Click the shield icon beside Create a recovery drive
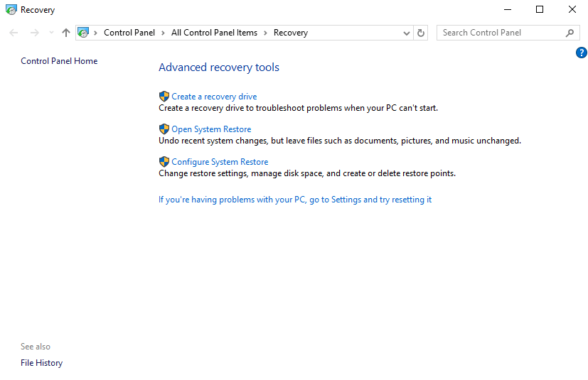The width and height of the screenshot is (588, 380). [x=164, y=97]
